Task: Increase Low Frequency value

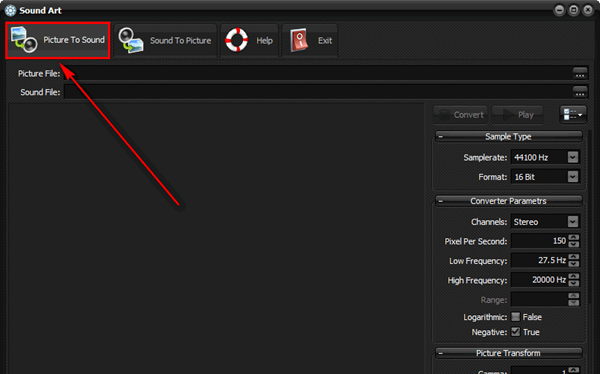Action: pos(574,257)
